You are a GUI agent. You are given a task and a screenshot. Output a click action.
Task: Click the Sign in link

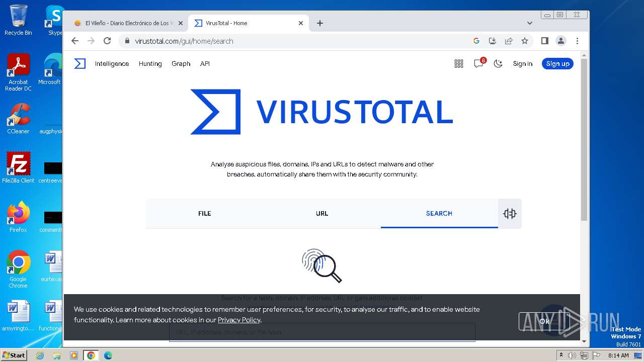(522, 64)
